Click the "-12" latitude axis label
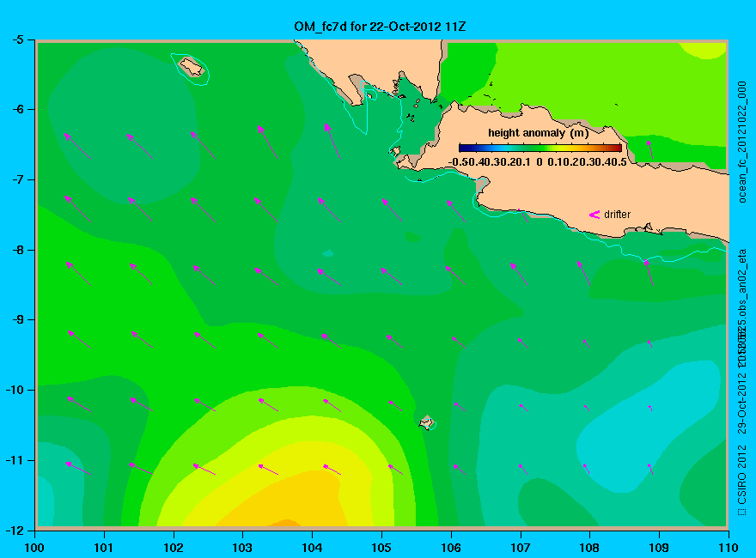The image size is (756, 558). 15,530
